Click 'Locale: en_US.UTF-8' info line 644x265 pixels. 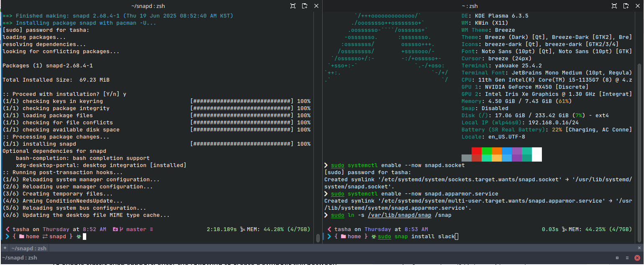(x=493, y=137)
